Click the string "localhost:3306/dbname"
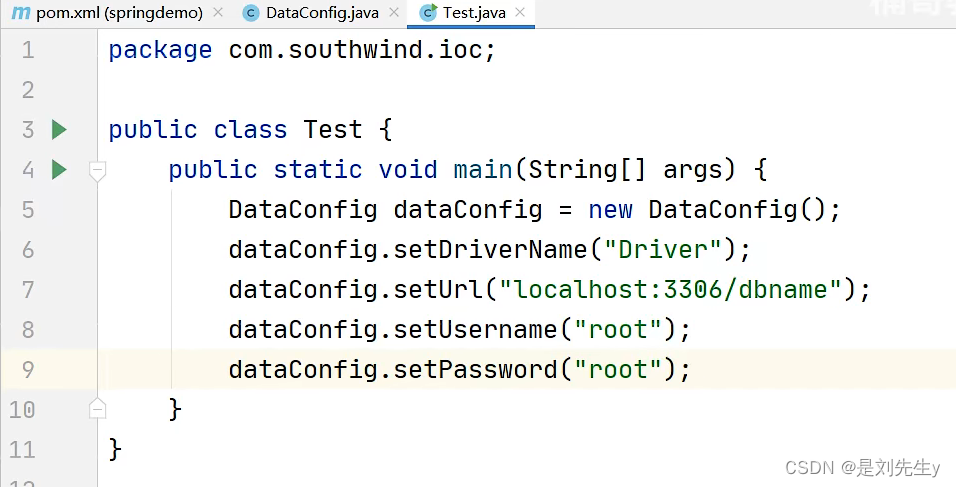 pyautogui.click(x=671, y=290)
